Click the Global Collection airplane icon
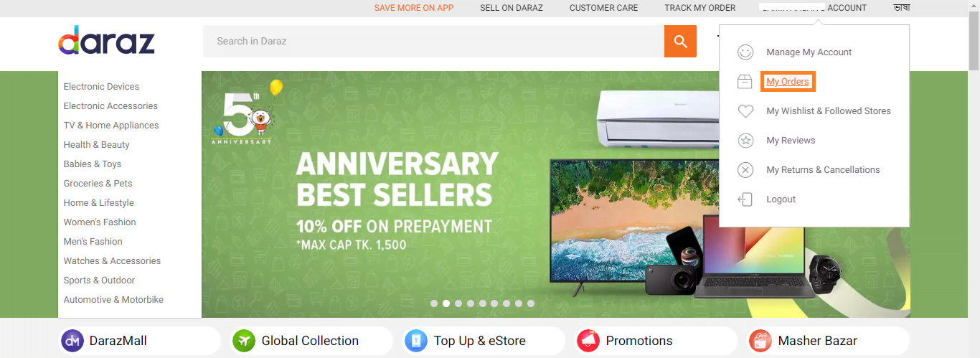The image size is (980, 358). pyautogui.click(x=244, y=341)
